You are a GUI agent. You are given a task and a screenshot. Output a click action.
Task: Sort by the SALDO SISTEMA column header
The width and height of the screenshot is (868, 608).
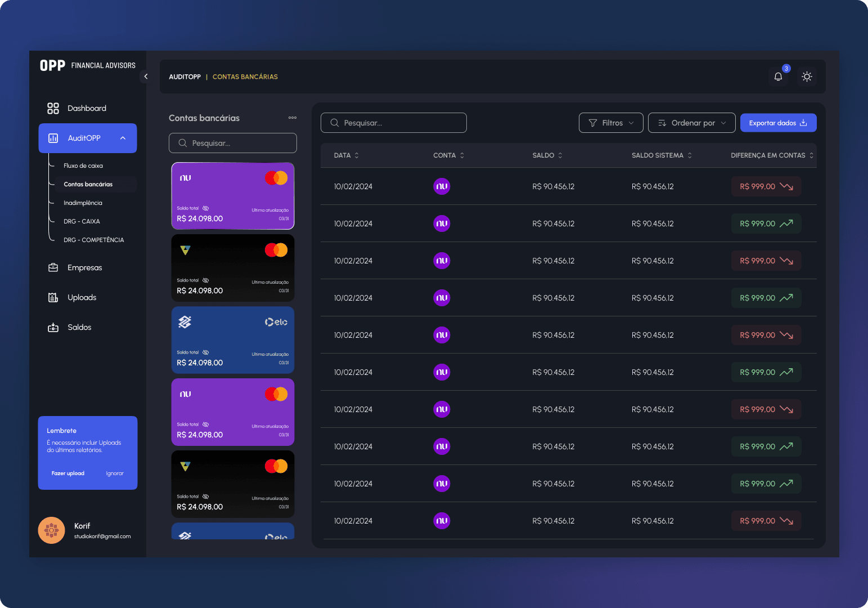click(662, 155)
